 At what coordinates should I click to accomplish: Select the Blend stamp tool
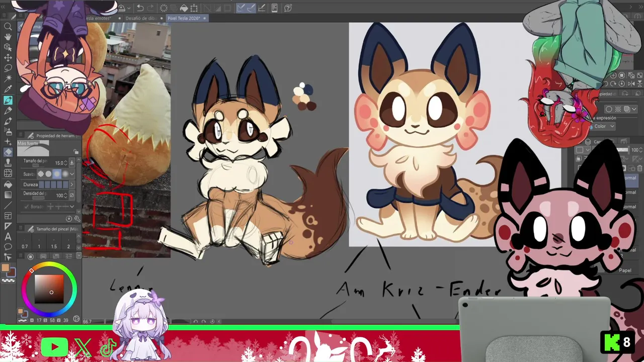(8, 162)
